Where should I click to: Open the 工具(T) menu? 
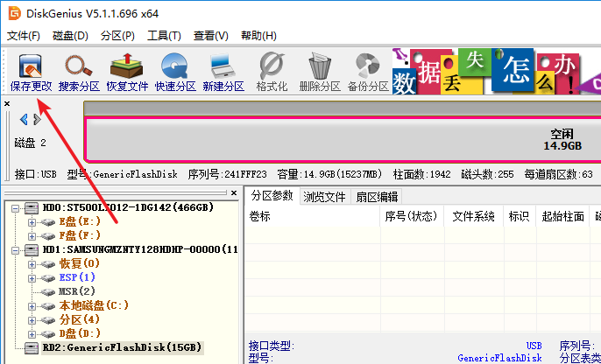point(164,36)
